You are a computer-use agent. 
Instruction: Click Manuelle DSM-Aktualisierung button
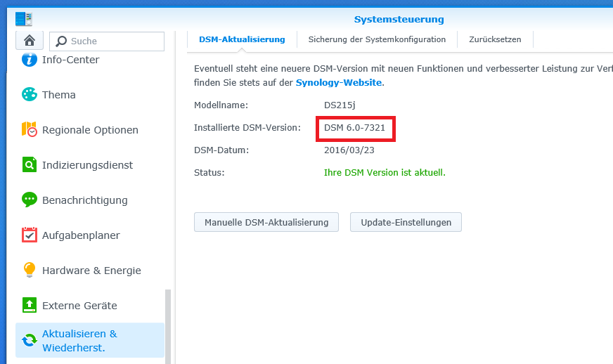(266, 222)
